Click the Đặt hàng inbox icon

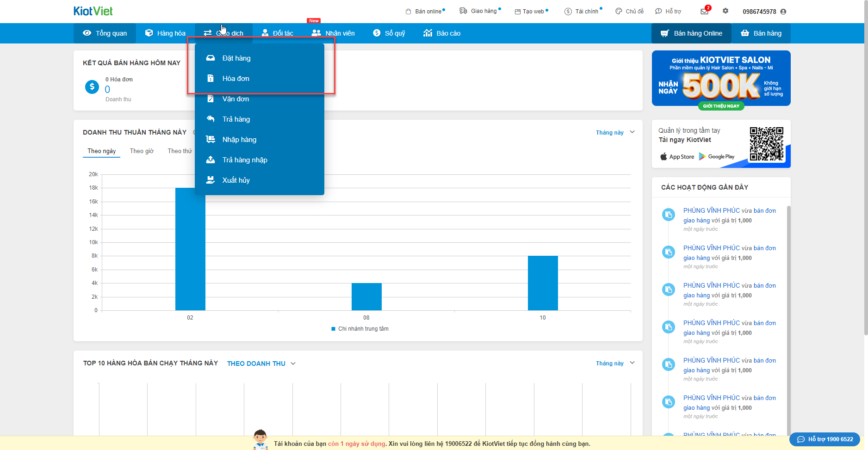click(211, 58)
